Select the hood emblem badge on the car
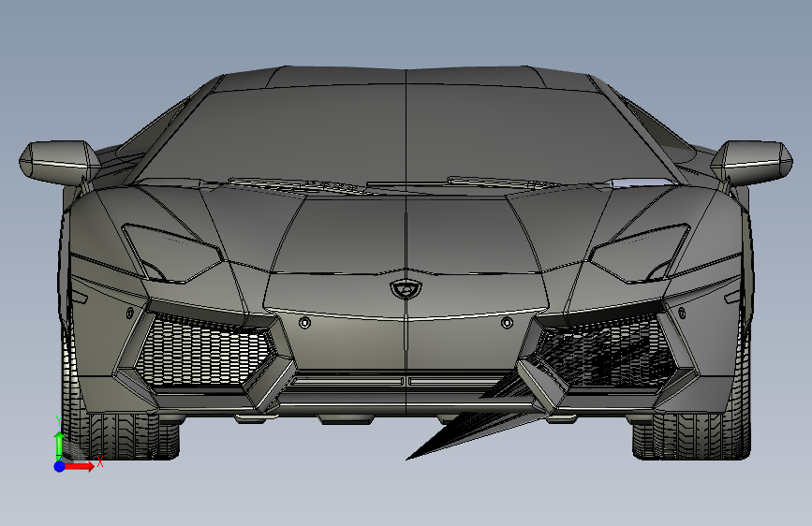812x526 pixels. click(x=406, y=290)
